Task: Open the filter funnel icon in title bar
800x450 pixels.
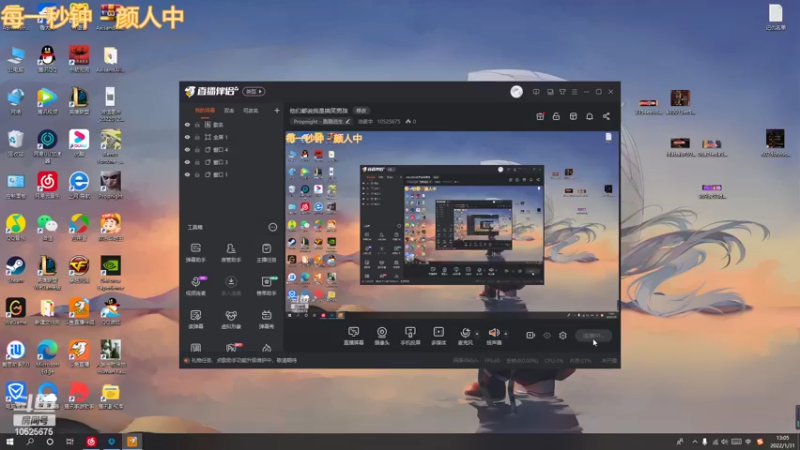Action: 562,92
